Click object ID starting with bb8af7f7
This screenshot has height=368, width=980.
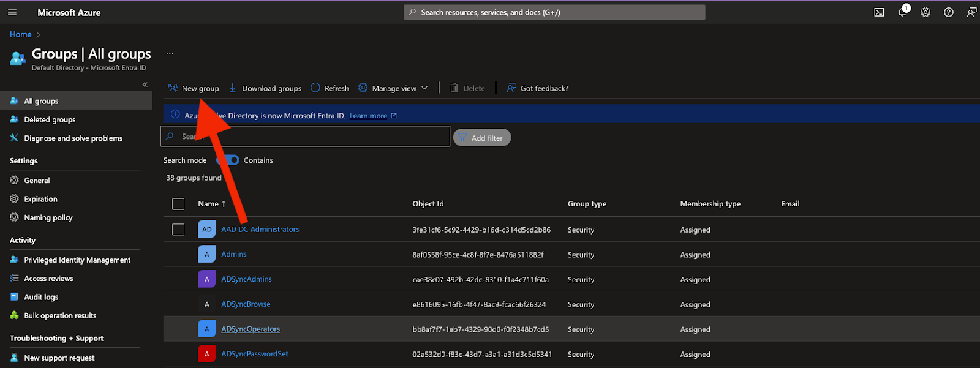pyautogui.click(x=481, y=329)
